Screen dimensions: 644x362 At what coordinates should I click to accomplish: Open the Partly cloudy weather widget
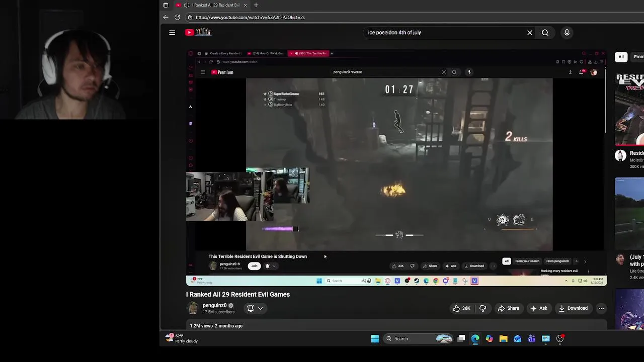[x=182, y=338]
